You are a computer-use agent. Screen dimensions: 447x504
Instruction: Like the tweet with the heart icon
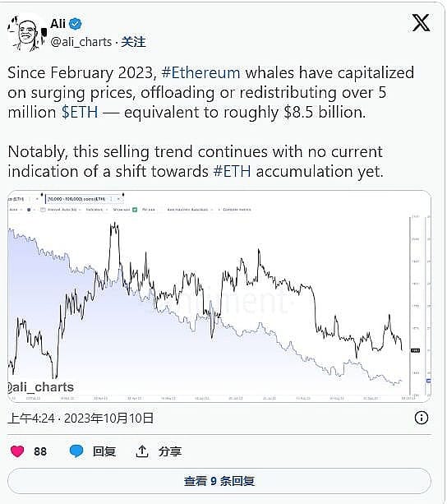17,451
